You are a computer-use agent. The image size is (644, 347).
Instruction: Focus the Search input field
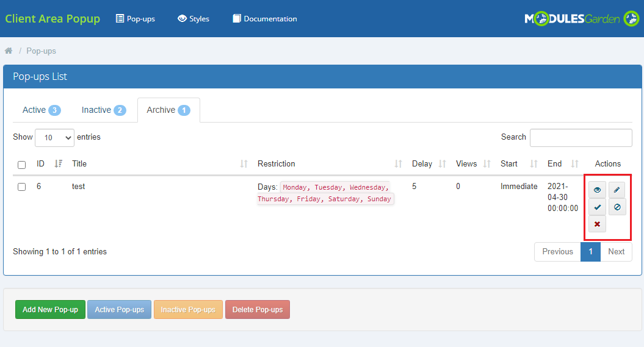pyautogui.click(x=581, y=138)
